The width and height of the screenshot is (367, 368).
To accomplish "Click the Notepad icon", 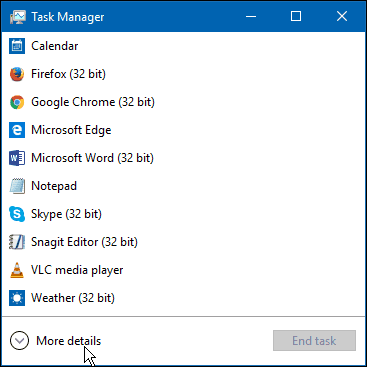I will (17, 186).
